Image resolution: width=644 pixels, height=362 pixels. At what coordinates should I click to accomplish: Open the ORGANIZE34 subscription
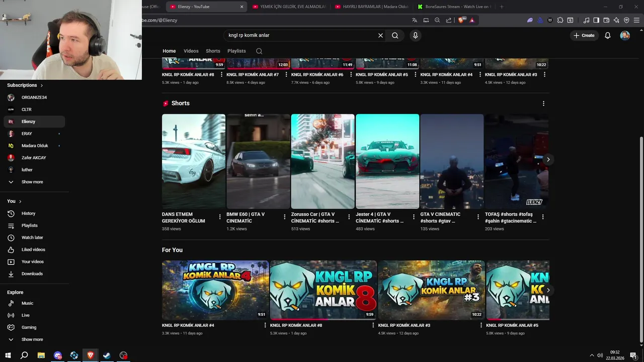point(34,98)
